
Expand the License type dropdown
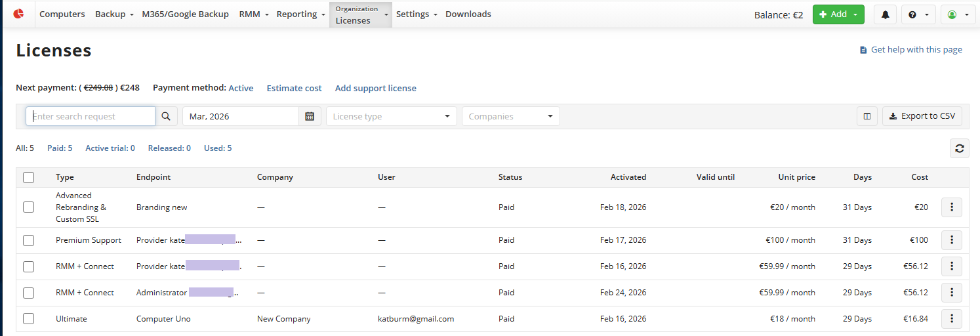(x=391, y=116)
